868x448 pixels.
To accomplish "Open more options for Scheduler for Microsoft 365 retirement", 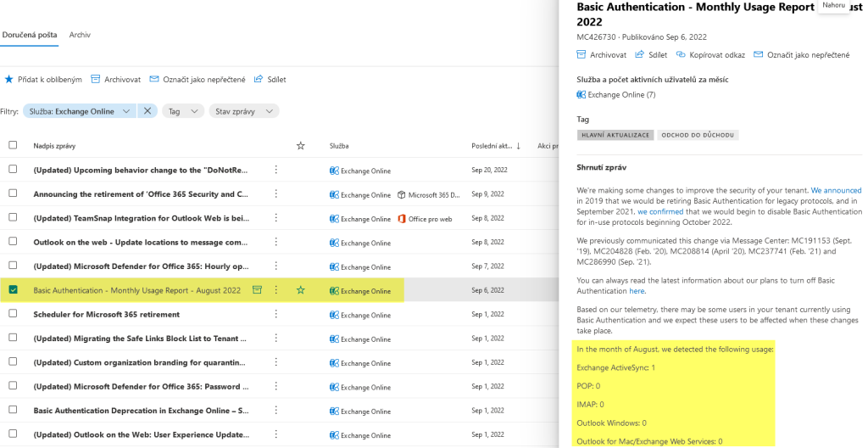I will coord(275,314).
